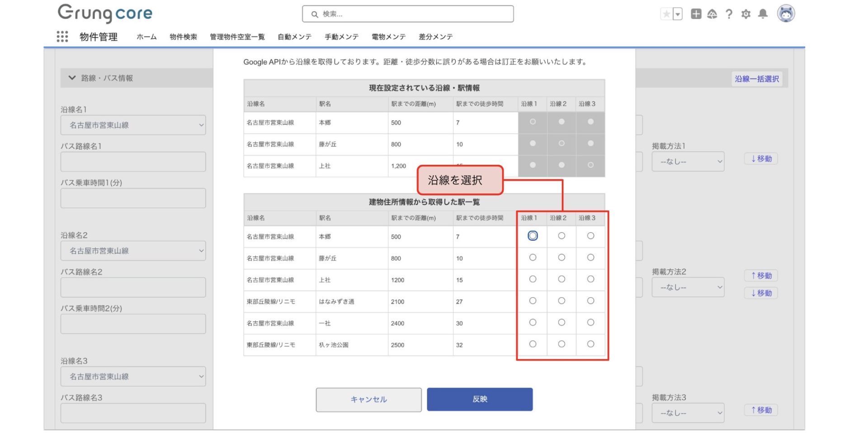The image size is (868, 435).
Task: View notifications via the bell icon
Action: (763, 14)
